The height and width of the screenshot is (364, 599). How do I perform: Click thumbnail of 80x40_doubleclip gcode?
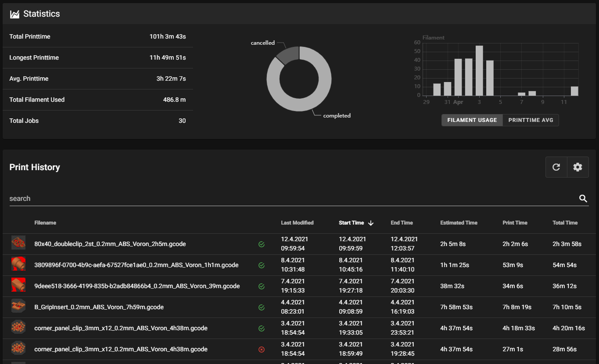click(18, 243)
